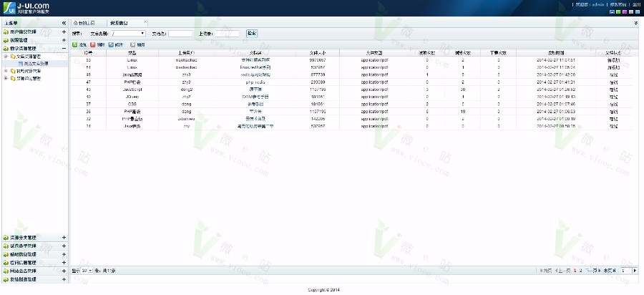Image resolution: width=644 pixels, height=295 pixels.
Task: Click the go arrow beside the page number input
Action: click(635, 271)
